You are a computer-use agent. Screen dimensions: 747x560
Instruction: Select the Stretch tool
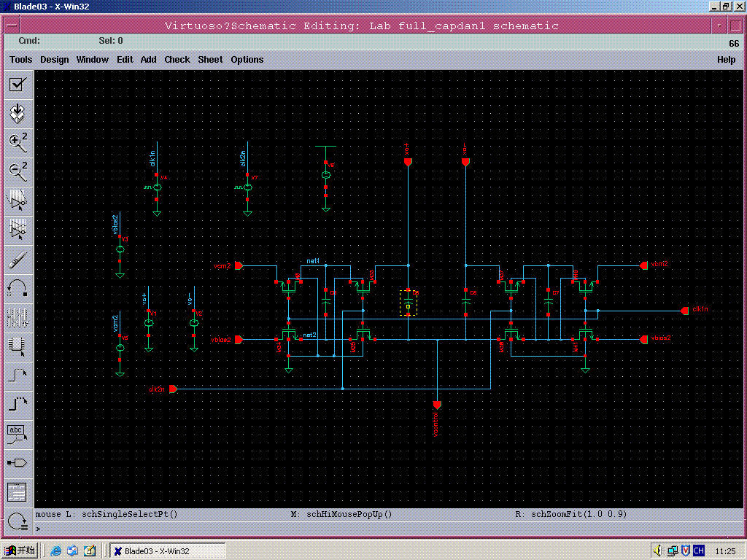18,201
